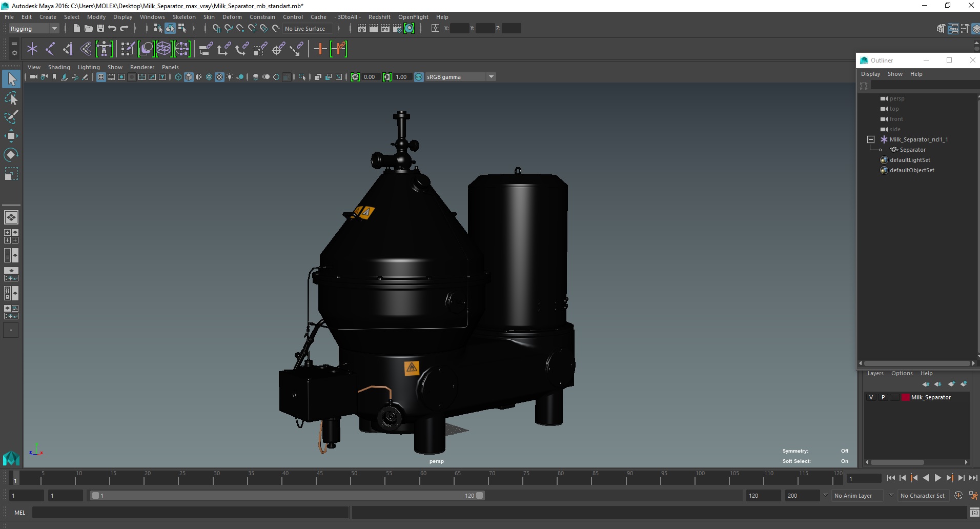Image resolution: width=980 pixels, height=529 pixels.
Task: Click the Lattice deformer shelf icon
Action: click(164, 49)
